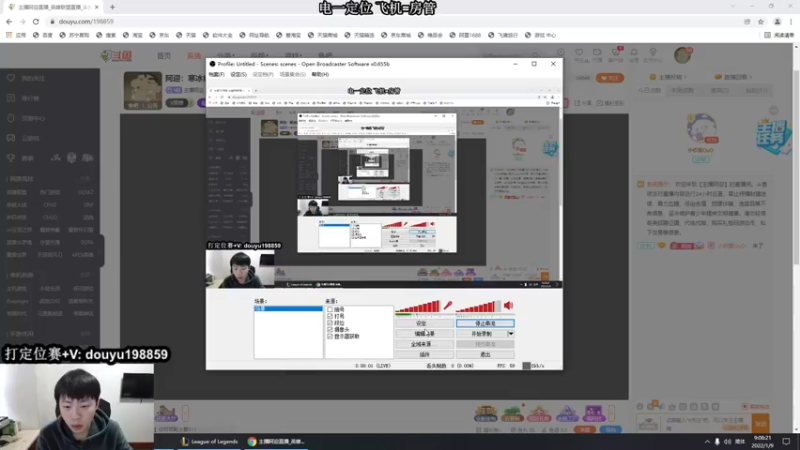Open a new browser tab
The height and width of the screenshot is (450, 800).
[112, 7]
